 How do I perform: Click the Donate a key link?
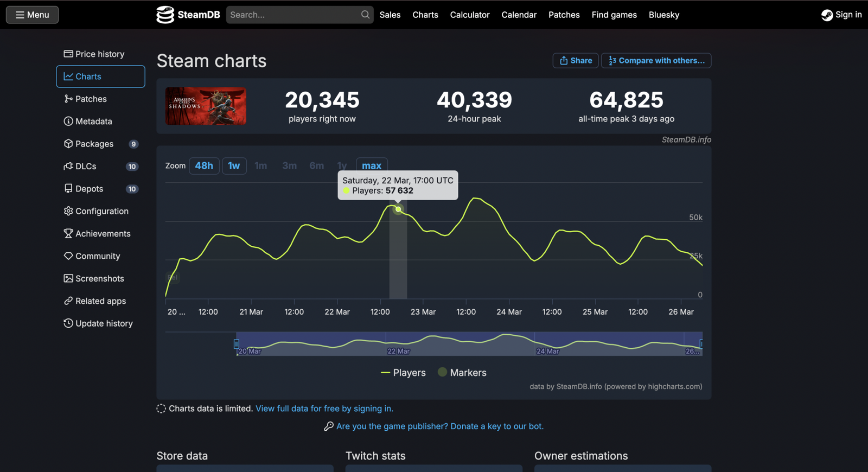[x=439, y=426]
